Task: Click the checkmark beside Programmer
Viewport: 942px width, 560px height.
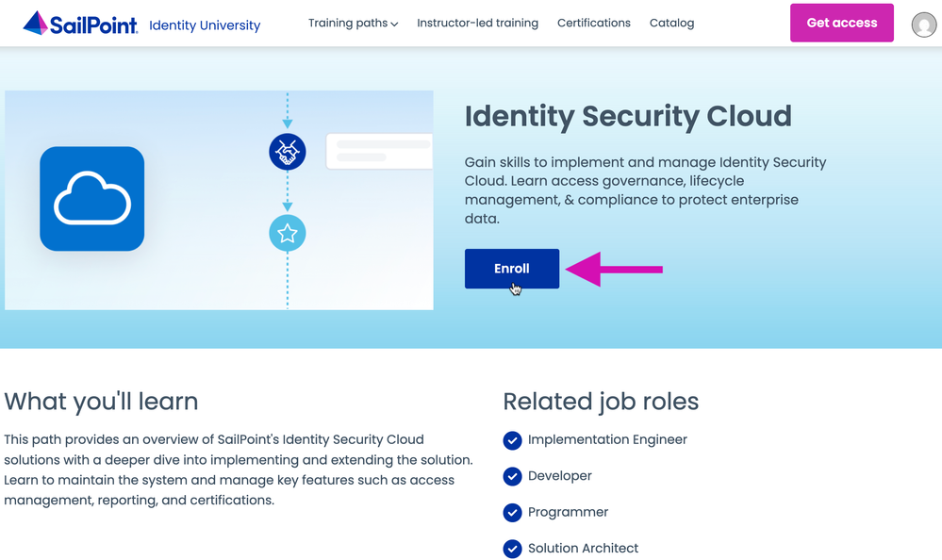Action: coord(512,513)
